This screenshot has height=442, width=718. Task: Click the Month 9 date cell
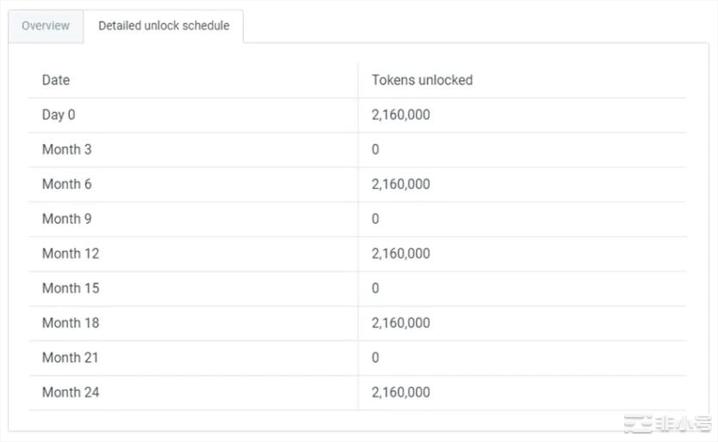[x=66, y=218]
